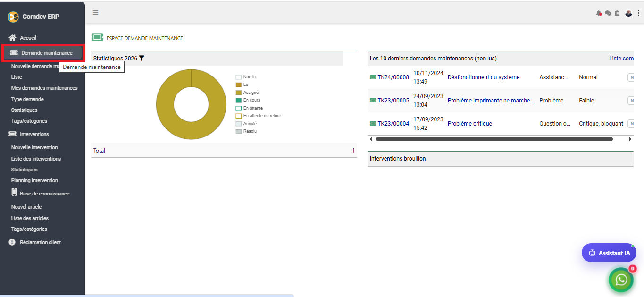
Task: Open the Problème imprimante ne marche request
Action: tap(492, 101)
